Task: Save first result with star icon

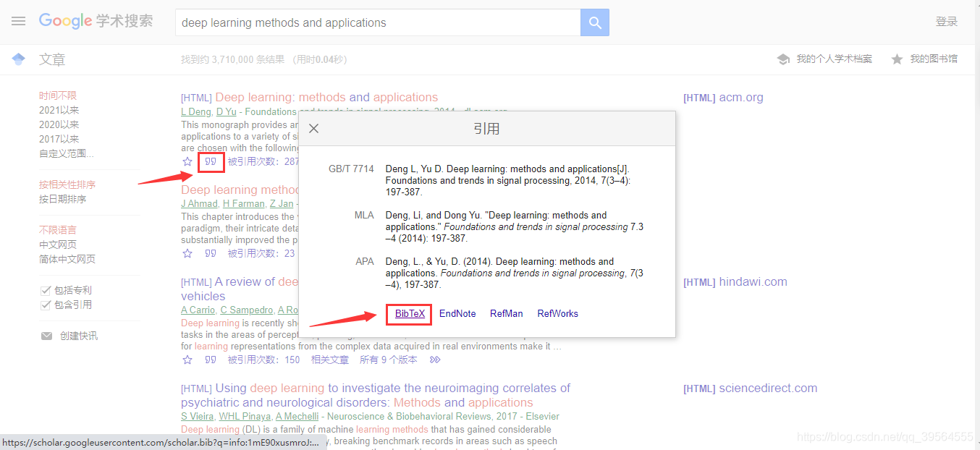Action: (187, 161)
